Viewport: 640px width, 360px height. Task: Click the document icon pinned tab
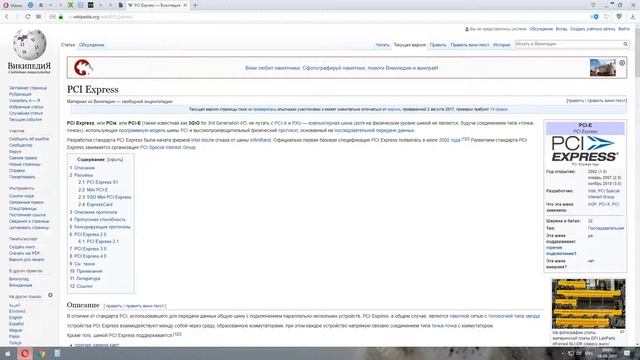point(120,5)
